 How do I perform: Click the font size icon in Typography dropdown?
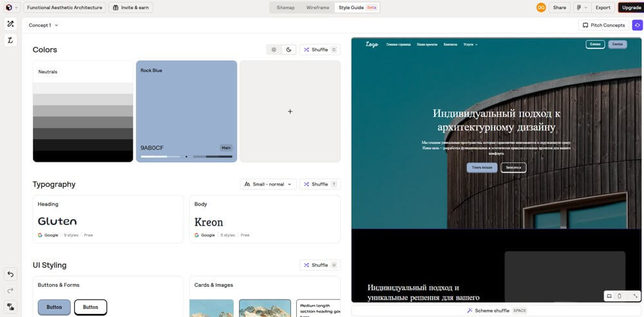tap(247, 184)
